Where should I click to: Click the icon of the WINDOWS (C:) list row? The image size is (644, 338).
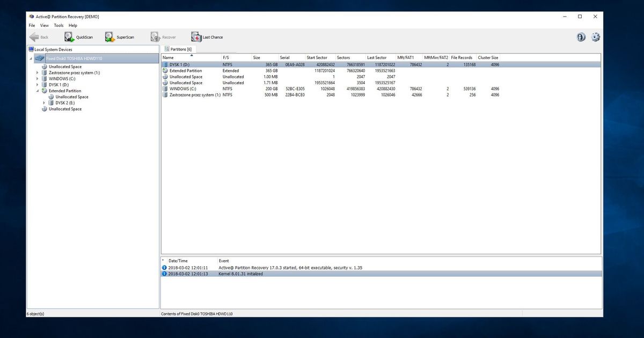pos(165,89)
